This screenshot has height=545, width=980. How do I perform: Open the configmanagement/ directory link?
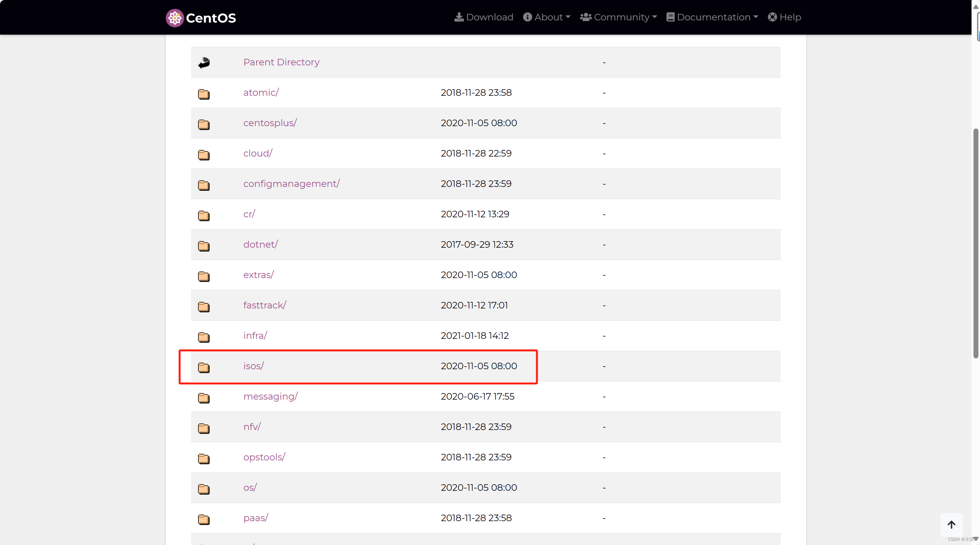pyautogui.click(x=292, y=183)
